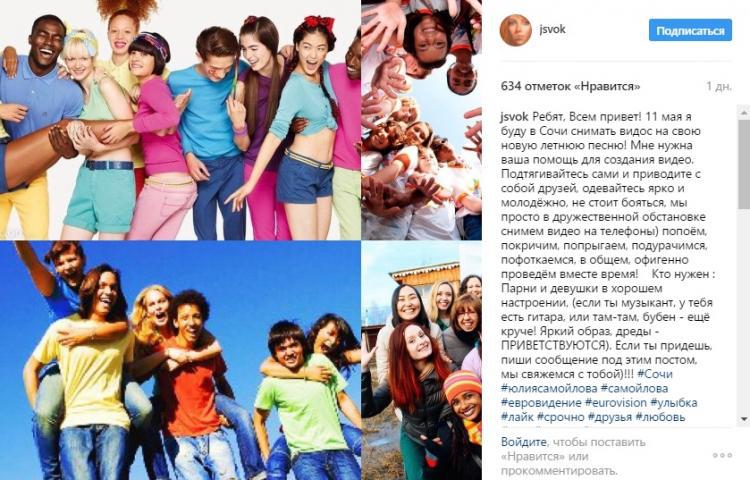Open the three-dots more options menu
Image resolution: width=750 pixels, height=480 pixels.
(722, 455)
